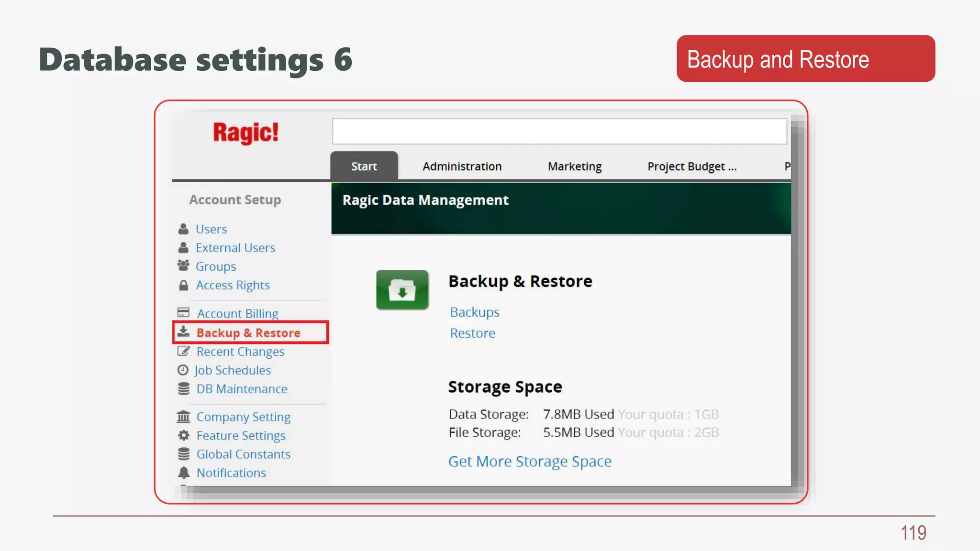The height and width of the screenshot is (551, 980).
Task: Click the red 'Backup and Restore' slide label
Action: (x=806, y=58)
